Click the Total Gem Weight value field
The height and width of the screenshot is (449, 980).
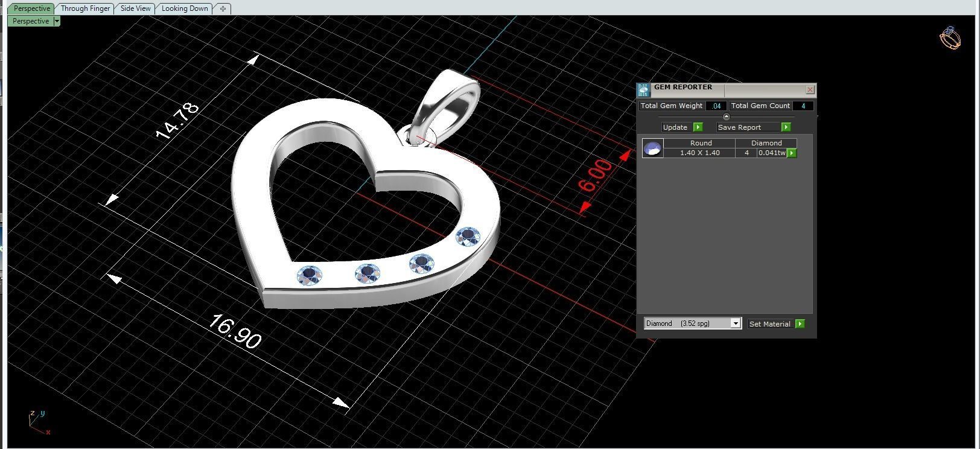click(x=716, y=106)
